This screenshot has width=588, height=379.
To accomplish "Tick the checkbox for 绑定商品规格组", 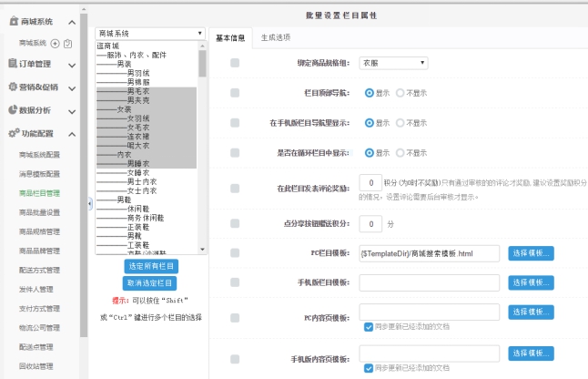I will click(x=235, y=63).
